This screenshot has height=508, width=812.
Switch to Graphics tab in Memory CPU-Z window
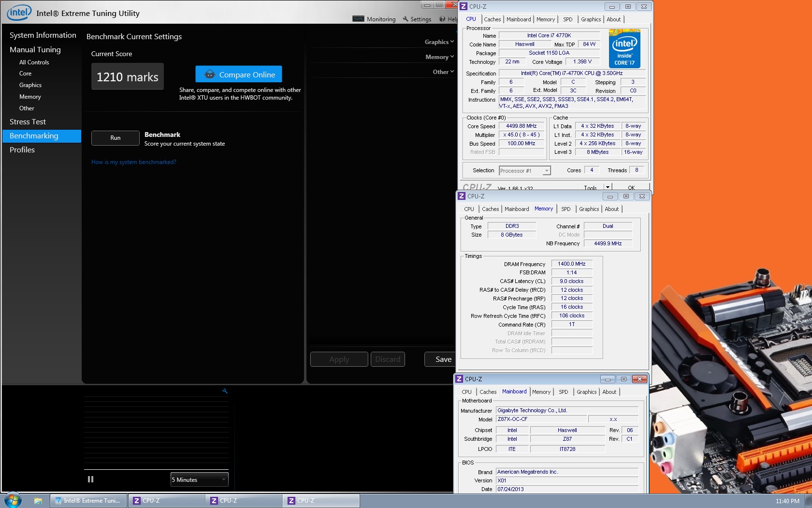589,209
